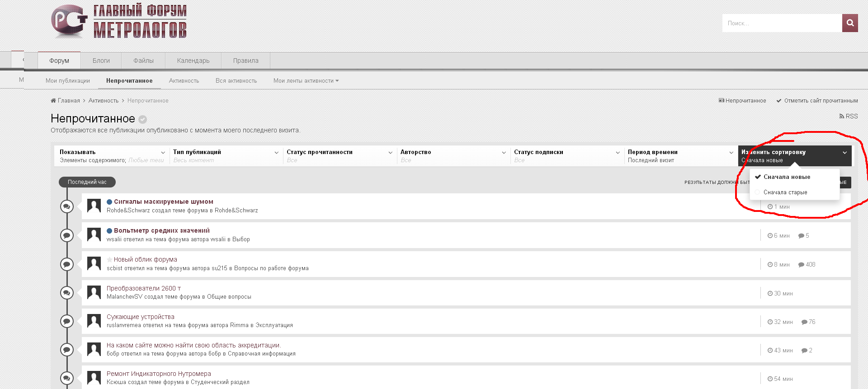Select the Сначала старые sort option
The width and height of the screenshot is (868, 389).
pos(785,192)
